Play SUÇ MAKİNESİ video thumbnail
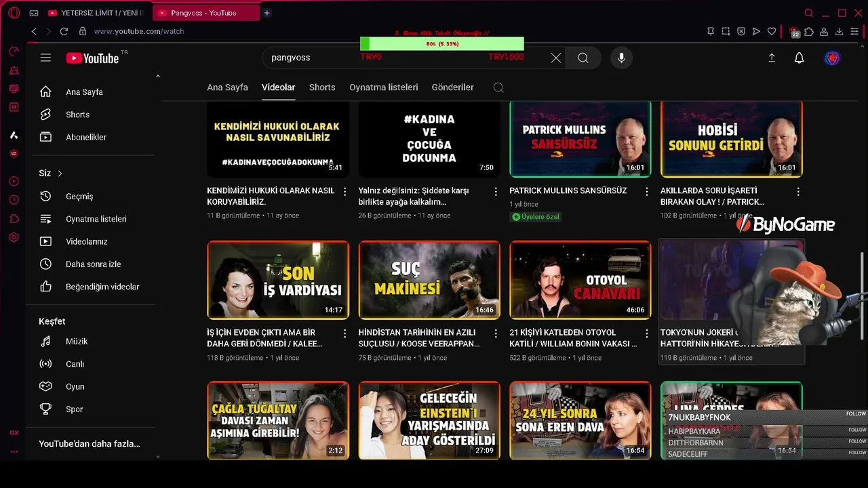The width and height of the screenshot is (868, 488). coord(429,280)
